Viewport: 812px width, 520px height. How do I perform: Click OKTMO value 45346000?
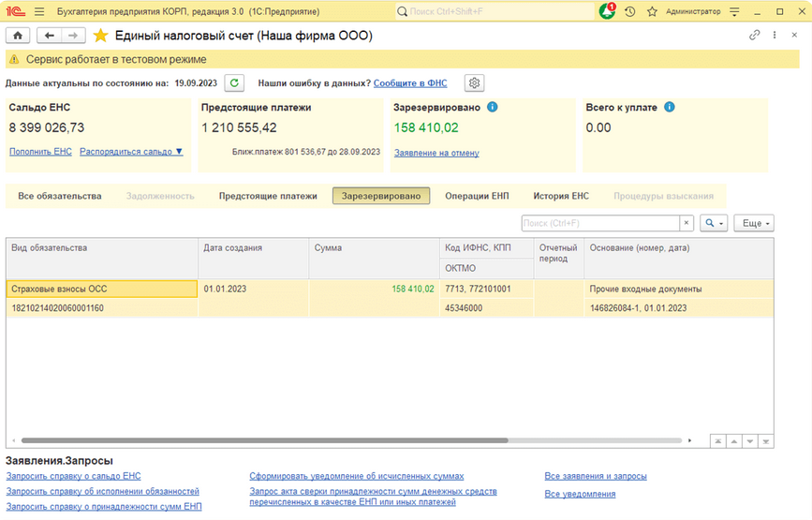click(487, 308)
